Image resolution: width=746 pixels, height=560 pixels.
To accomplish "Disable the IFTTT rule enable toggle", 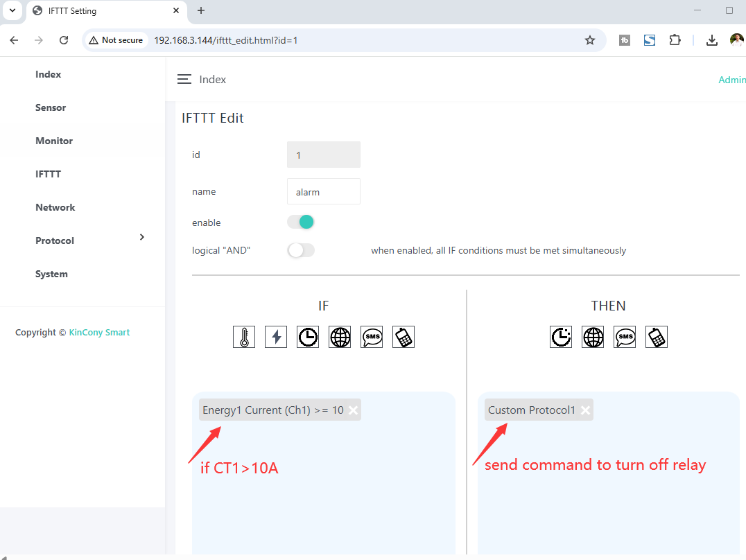I will [x=301, y=222].
